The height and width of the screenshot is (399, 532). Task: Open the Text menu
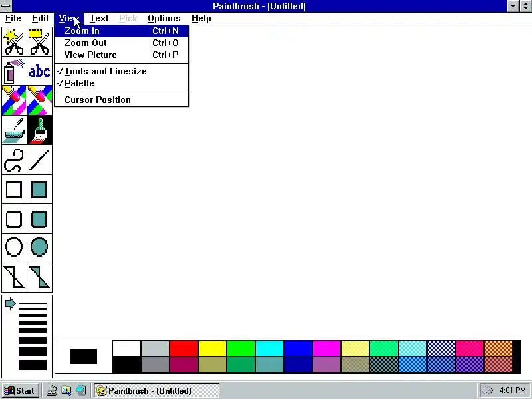pyautogui.click(x=98, y=19)
